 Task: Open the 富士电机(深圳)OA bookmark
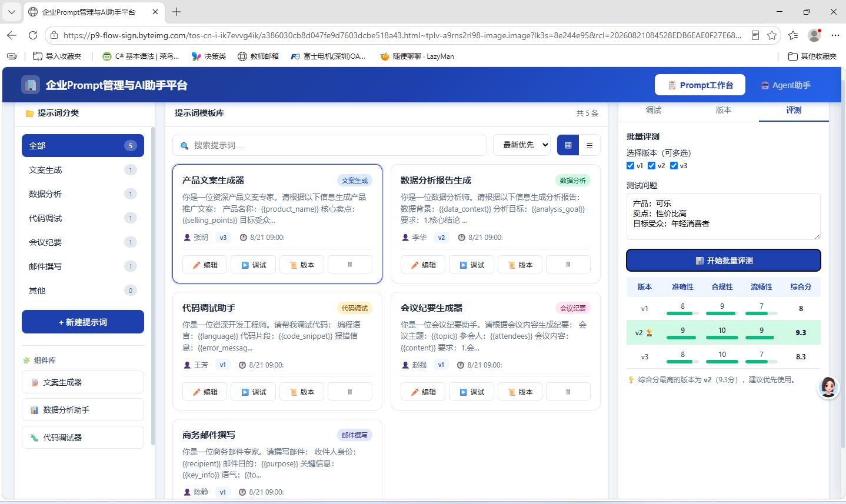point(328,56)
